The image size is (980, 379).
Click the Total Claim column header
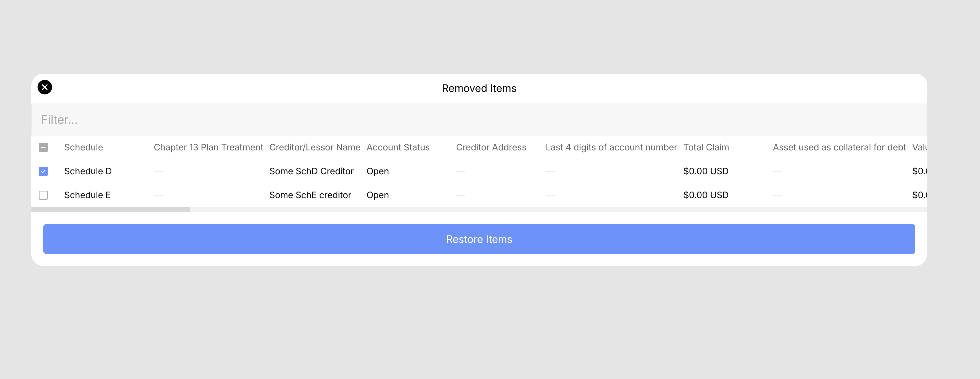(x=706, y=147)
